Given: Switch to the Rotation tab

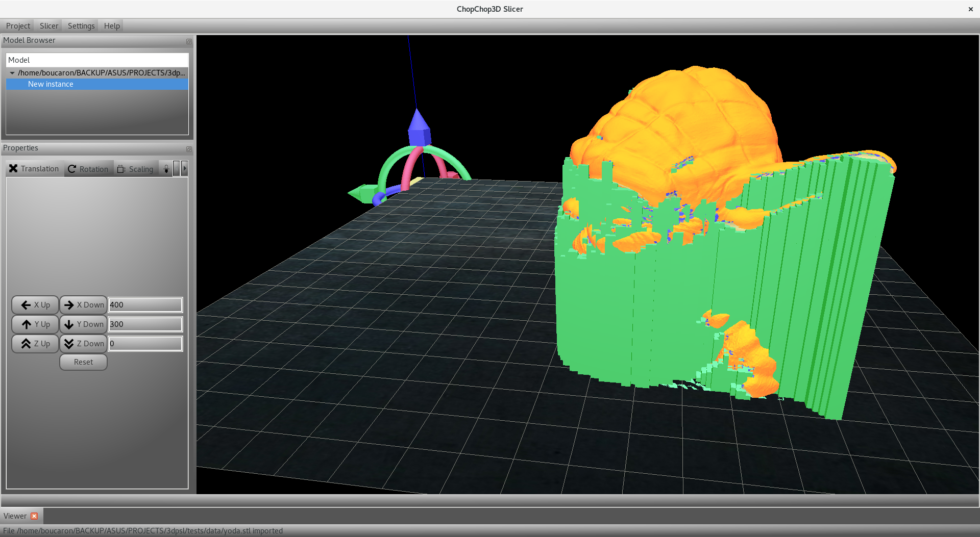Looking at the screenshot, I should [x=88, y=169].
